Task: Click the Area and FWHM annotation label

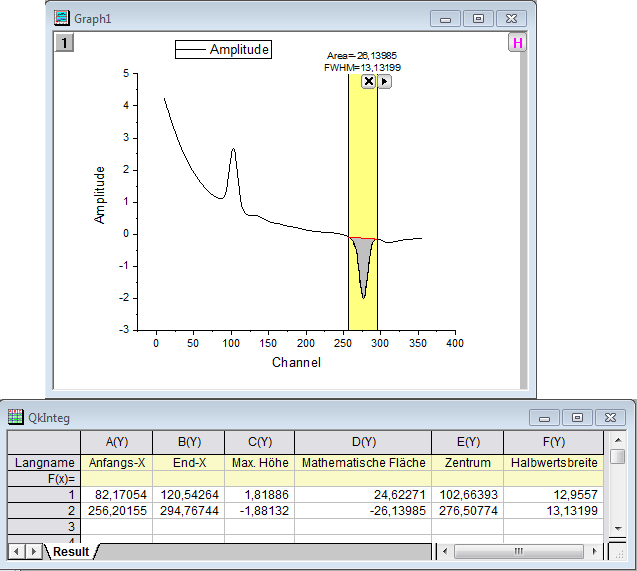Action: coord(362,61)
